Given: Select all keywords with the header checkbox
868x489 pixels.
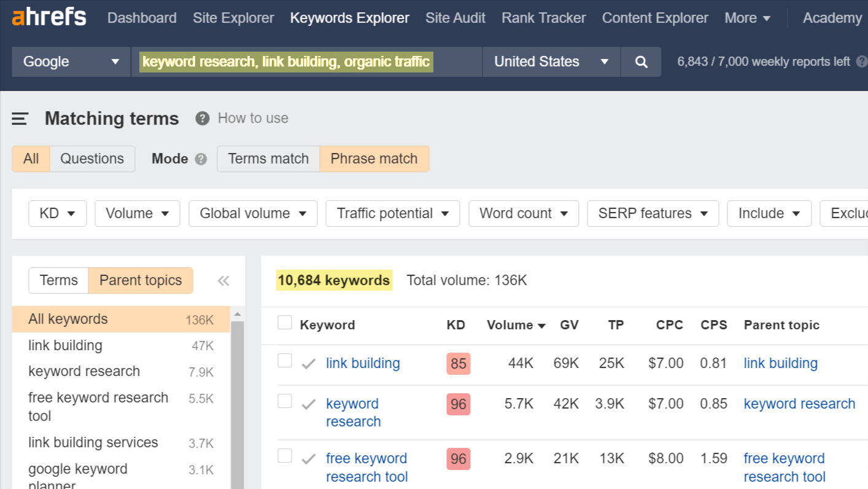Looking at the screenshot, I should tap(284, 322).
